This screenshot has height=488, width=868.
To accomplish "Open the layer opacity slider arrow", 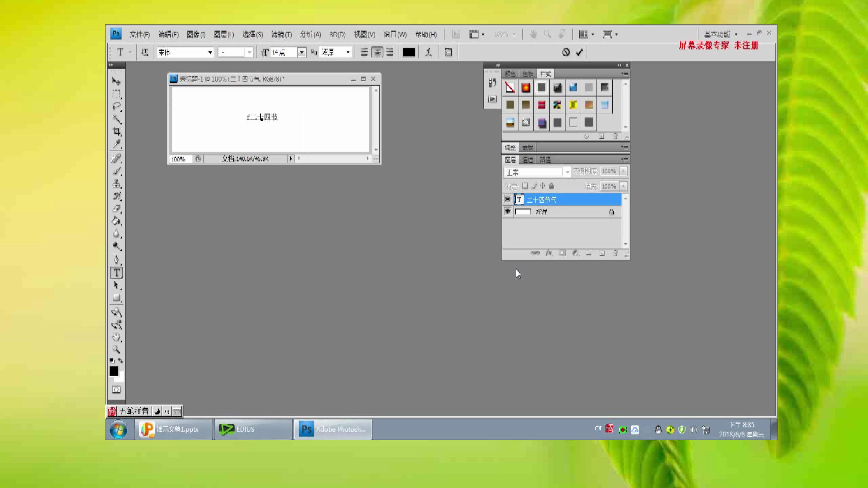I will [623, 171].
